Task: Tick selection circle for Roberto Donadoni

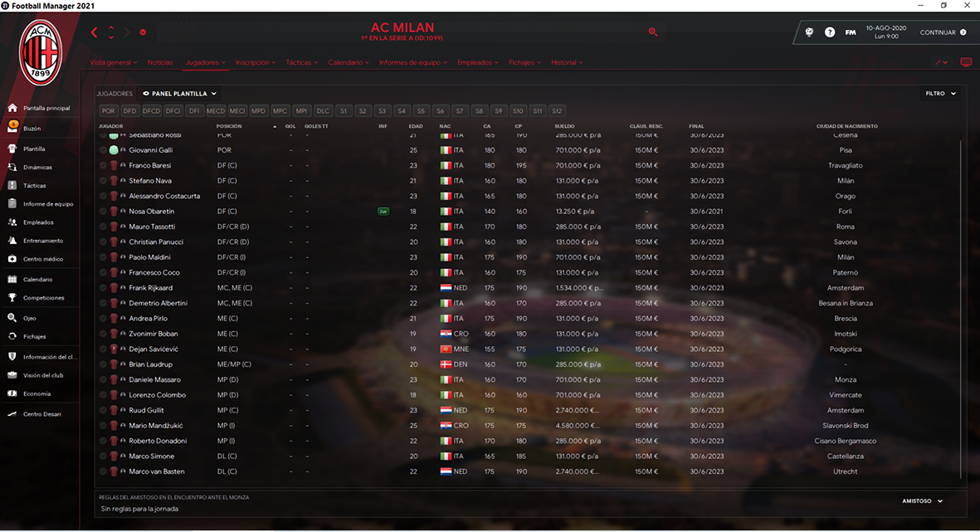Action: [x=103, y=441]
